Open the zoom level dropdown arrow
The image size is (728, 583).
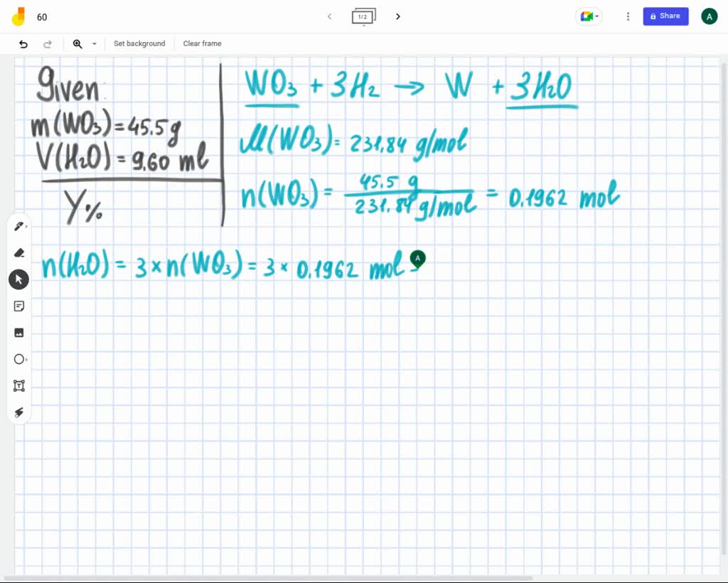pyautogui.click(x=94, y=43)
